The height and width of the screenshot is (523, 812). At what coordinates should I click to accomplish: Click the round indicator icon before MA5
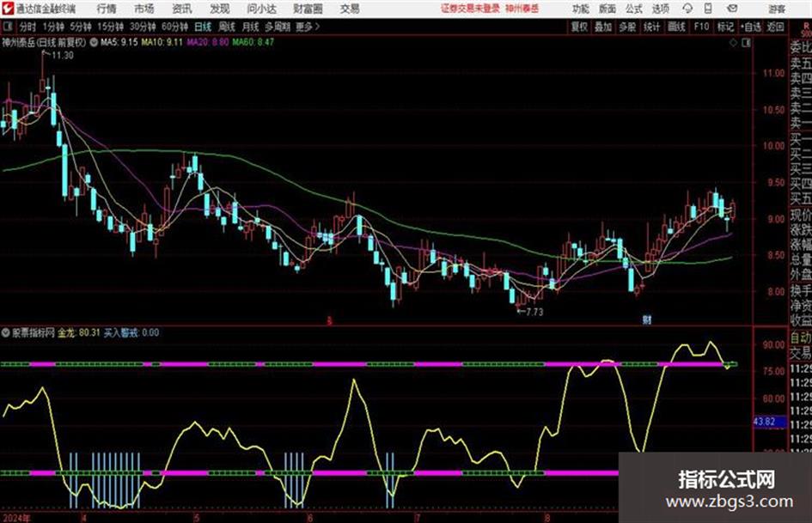pyautogui.click(x=94, y=42)
